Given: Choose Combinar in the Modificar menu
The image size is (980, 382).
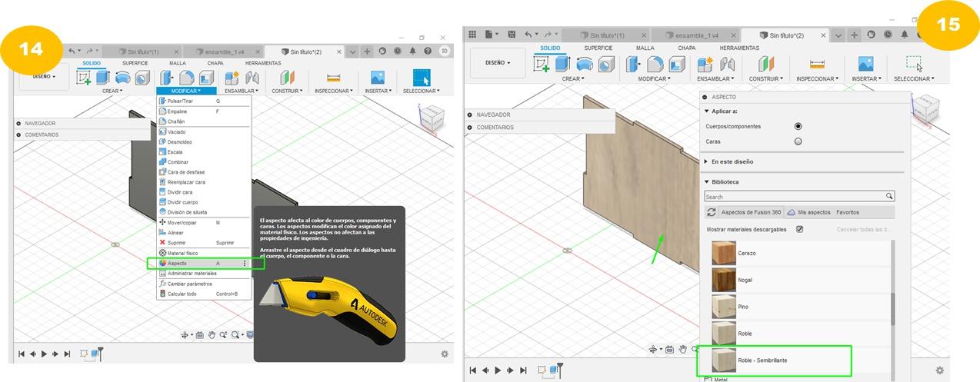Looking at the screenshot, I should pos(204,162).
